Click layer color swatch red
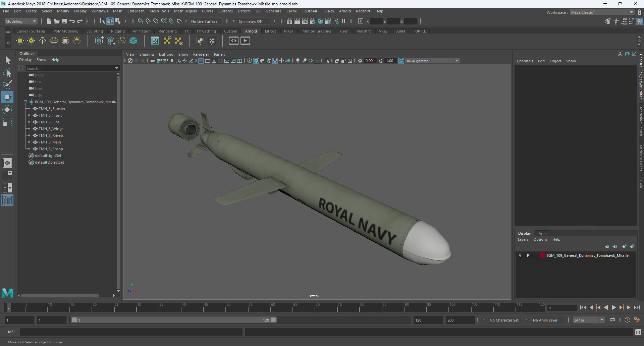This screenshot has width=644, height=346. tap(542, 255)
